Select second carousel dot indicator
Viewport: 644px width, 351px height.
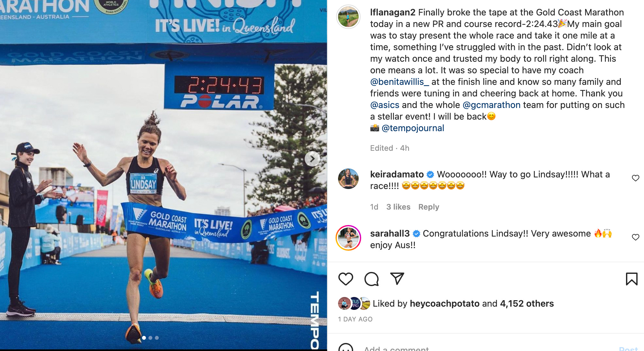(x=150, y=338)
